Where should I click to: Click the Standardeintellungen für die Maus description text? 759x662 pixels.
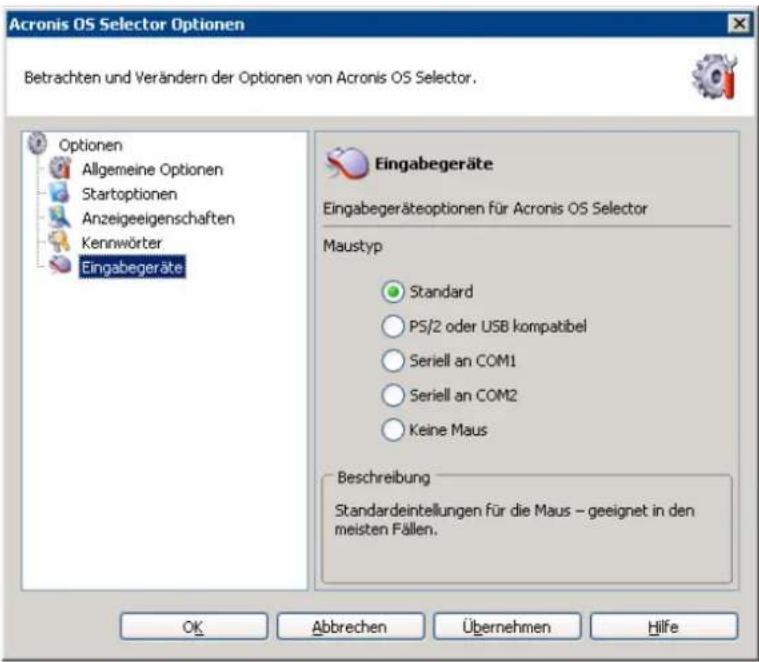[x=514, y=520]
